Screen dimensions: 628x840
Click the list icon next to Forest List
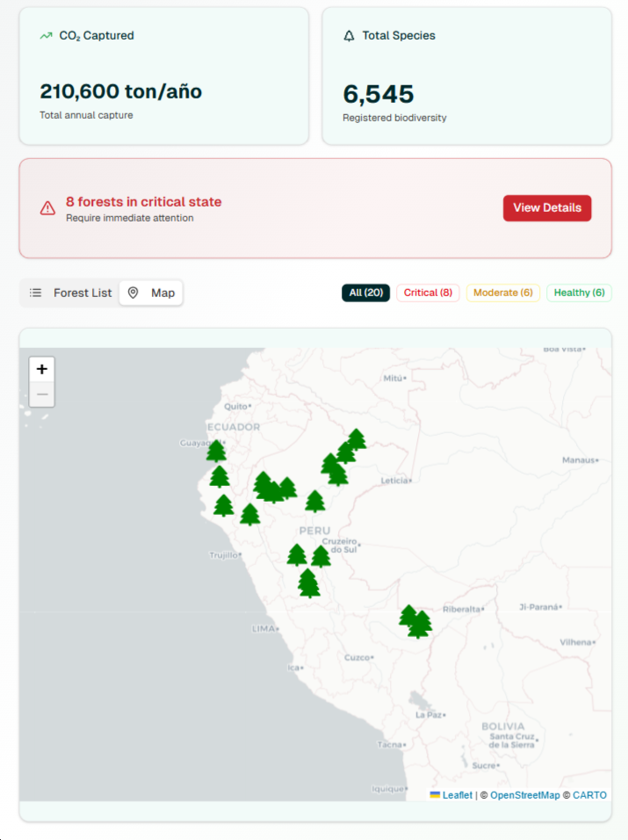tap(35, 293)
